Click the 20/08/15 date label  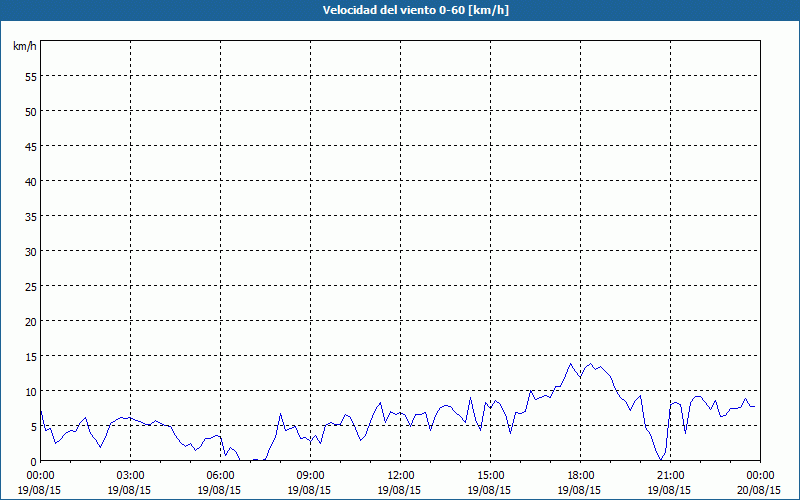[x=759, y=490]
